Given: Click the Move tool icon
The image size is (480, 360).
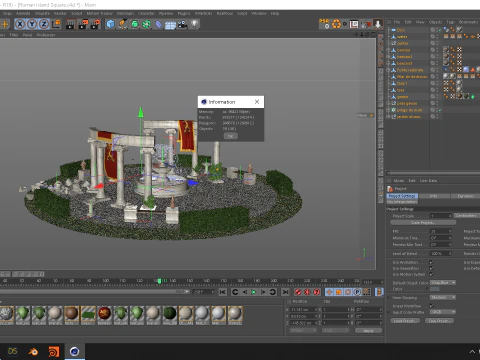Looking at the screenshot, I should tap(5, 24).
